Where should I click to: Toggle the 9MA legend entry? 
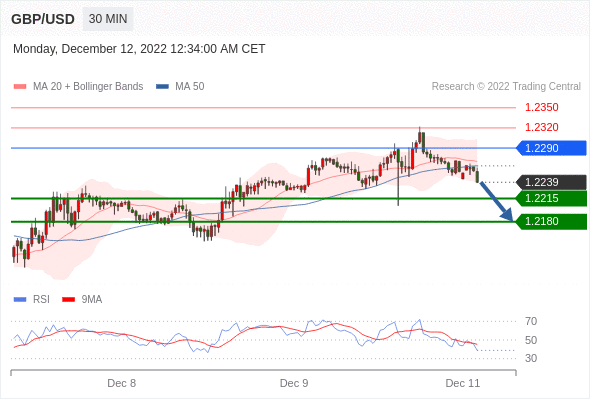pyautogui.click(x=82, y=300)
